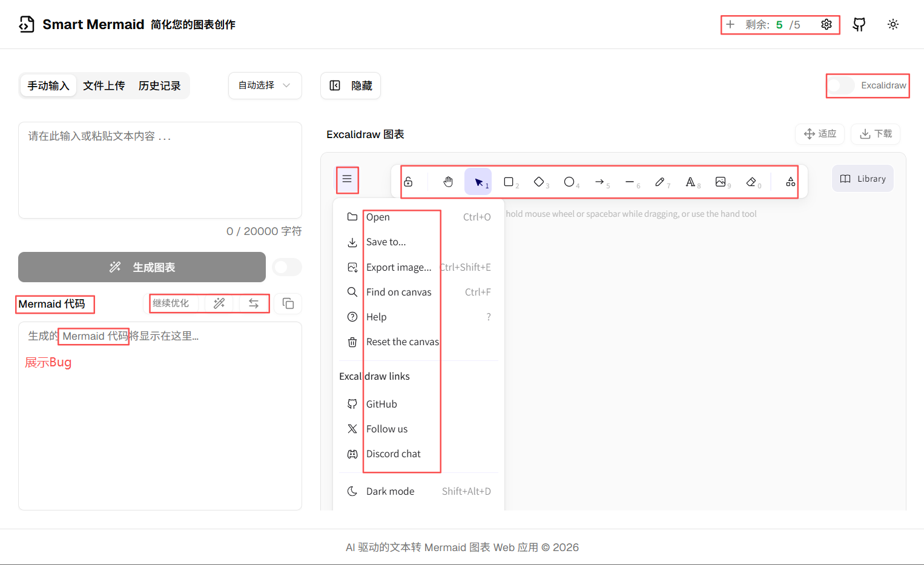Select the Insert image tool
Screen dimensions: 924x565
(x=721, y=182)
